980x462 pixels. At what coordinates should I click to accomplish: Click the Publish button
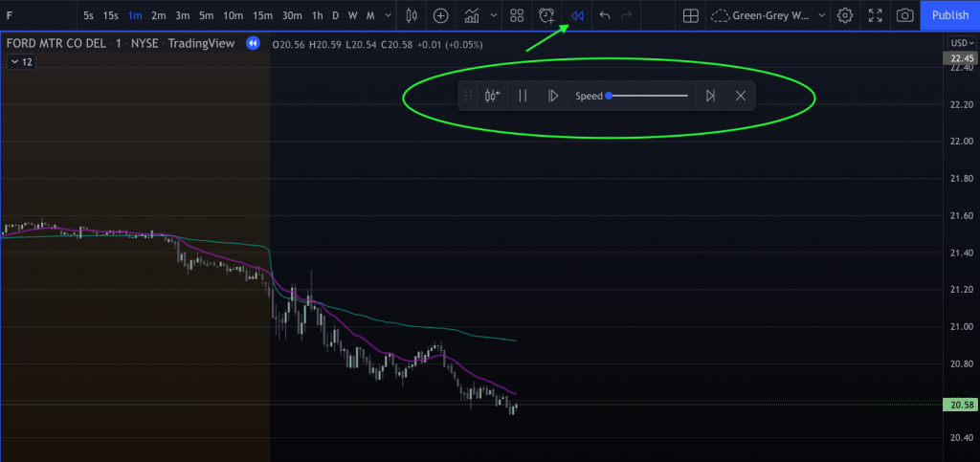(x=950, y=15)
